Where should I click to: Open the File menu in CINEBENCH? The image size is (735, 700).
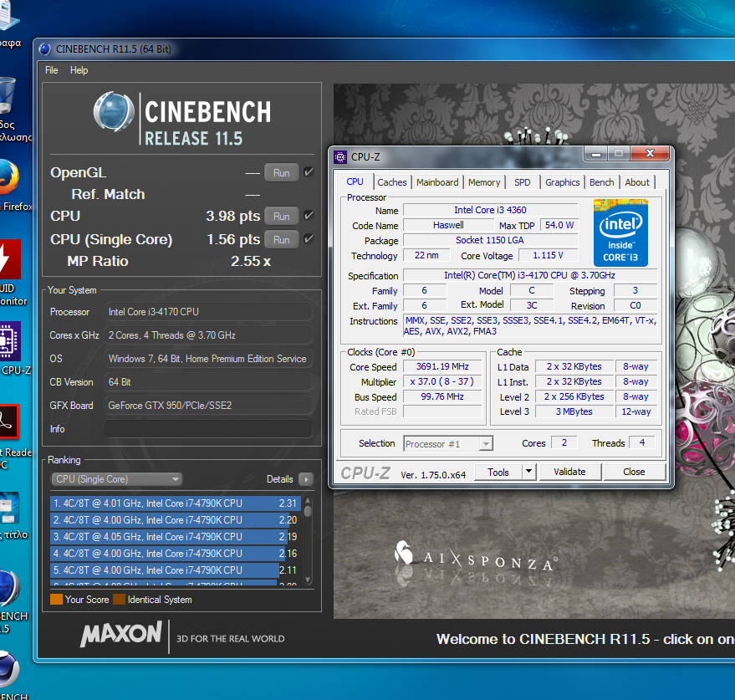point(52,70)
